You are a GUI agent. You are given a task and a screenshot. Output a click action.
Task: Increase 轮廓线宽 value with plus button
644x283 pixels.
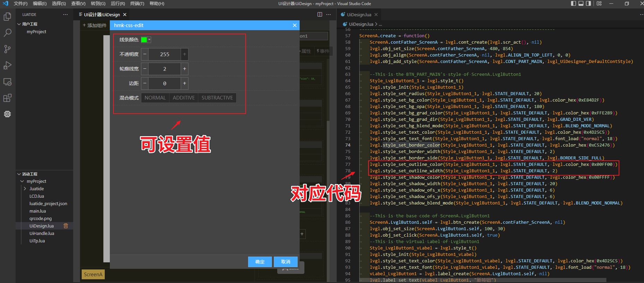pyautogui.click(x=185, y=69)
